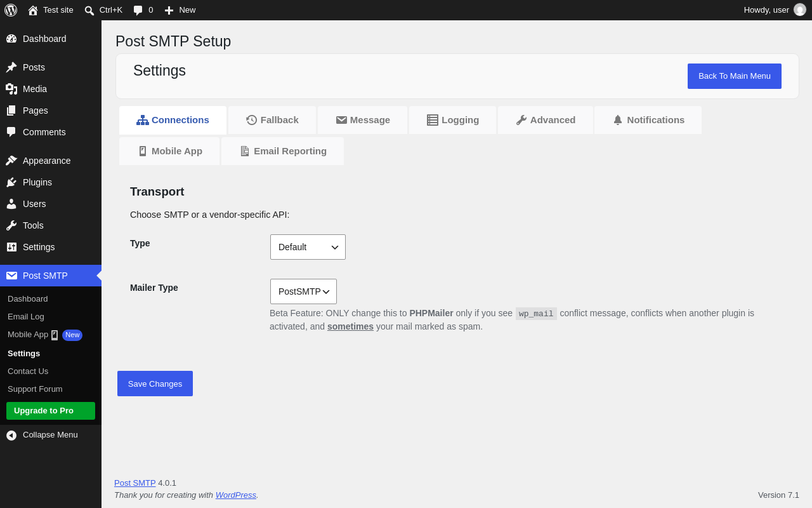Switch to the Fallback tab

[x=272, y=120]
